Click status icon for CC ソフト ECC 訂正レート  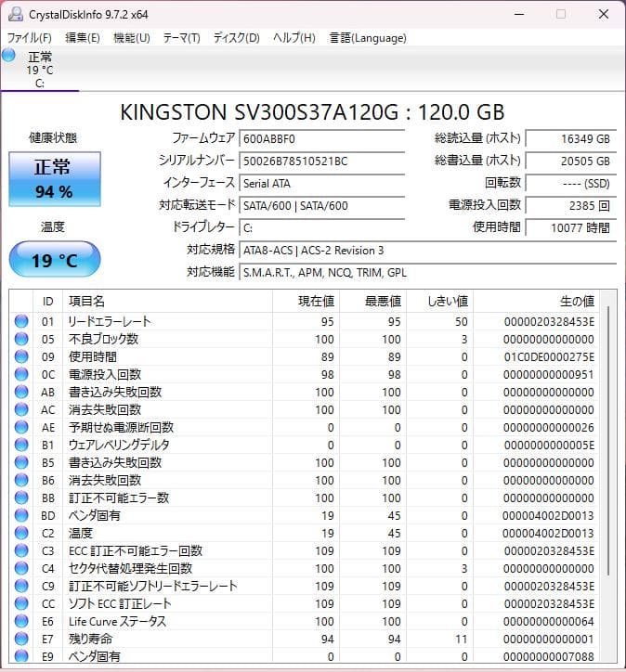[21, 603]
